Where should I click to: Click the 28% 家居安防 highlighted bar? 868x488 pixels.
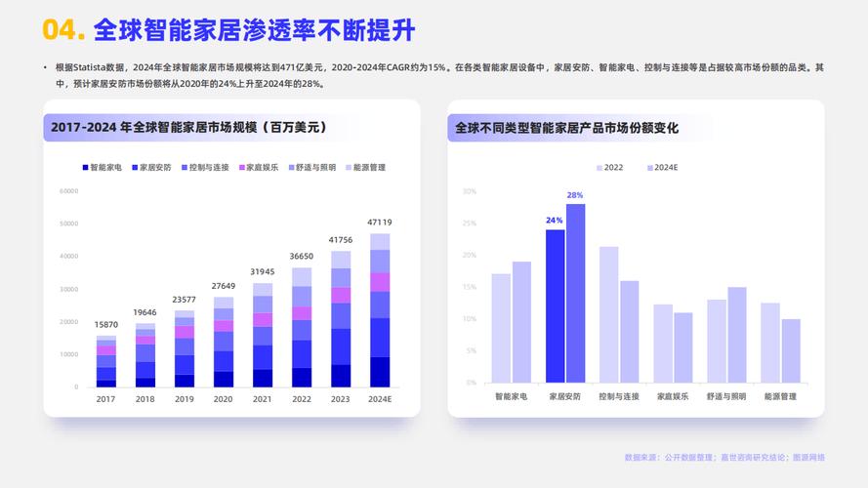tap(575, 293)
